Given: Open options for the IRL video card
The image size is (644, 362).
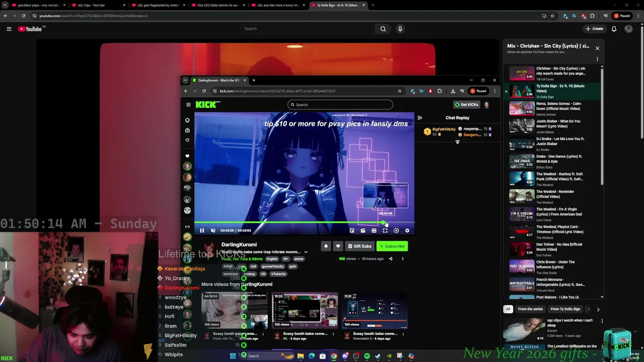Looking at the screenshot, I should coord(333,333).
